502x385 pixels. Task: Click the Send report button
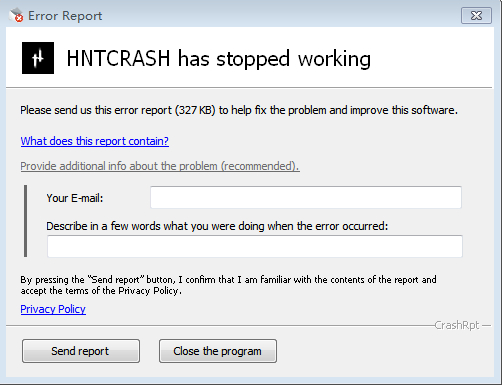point(81,351)
